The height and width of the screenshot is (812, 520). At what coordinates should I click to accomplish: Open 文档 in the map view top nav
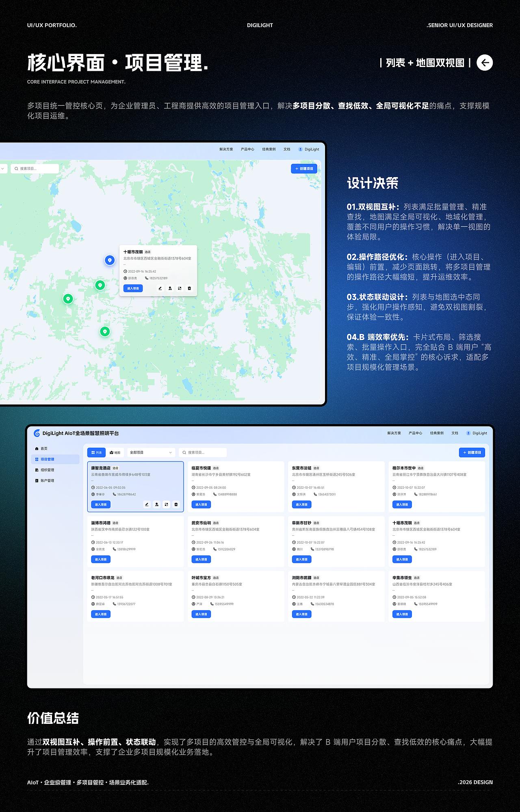[x=287, y=149]
